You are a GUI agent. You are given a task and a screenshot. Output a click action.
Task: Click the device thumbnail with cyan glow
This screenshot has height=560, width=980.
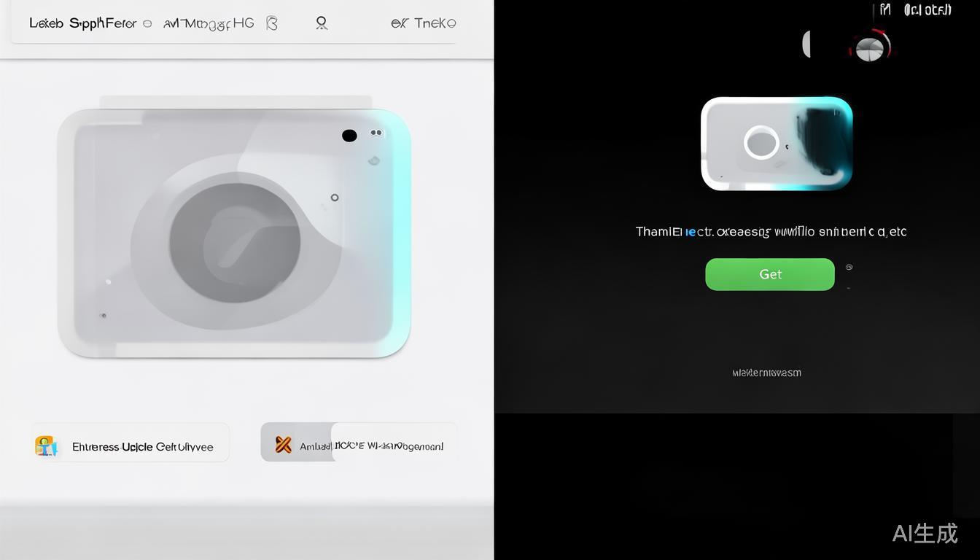pos(777,144)
